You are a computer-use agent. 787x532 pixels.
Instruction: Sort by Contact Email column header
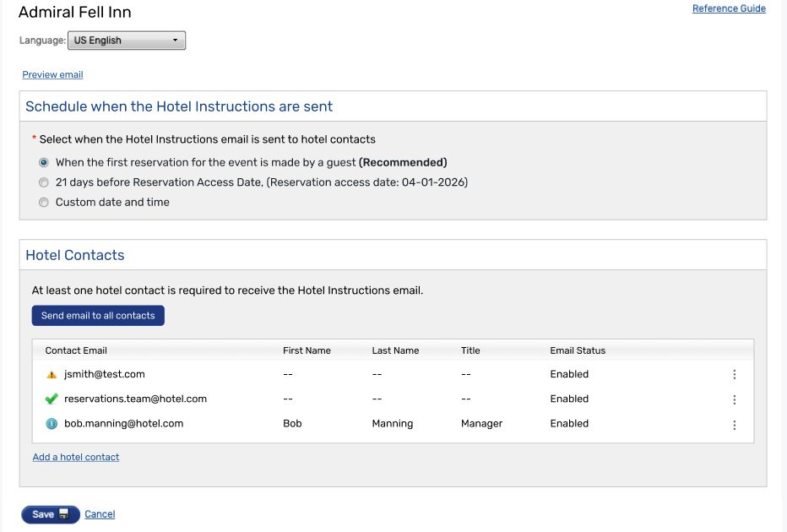[76, 350]
